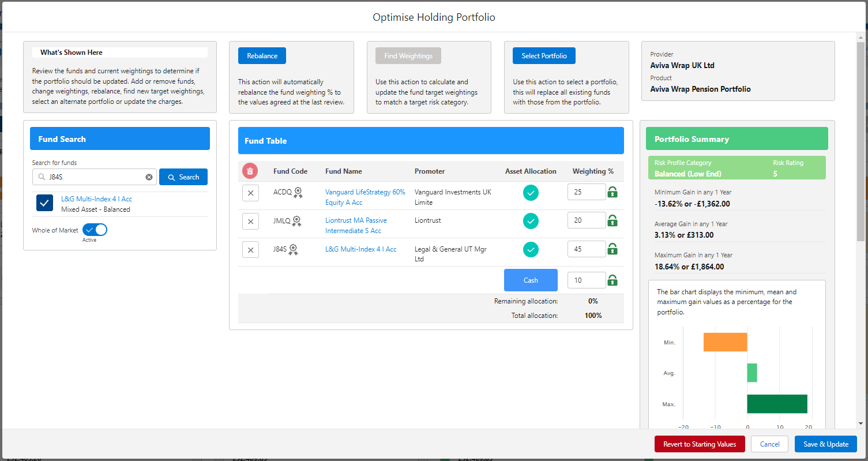The height and width of the screenshot is (461, 868).
Task: Click the award ribbon icon beside ACDQ
Action: tap(298, 193)
